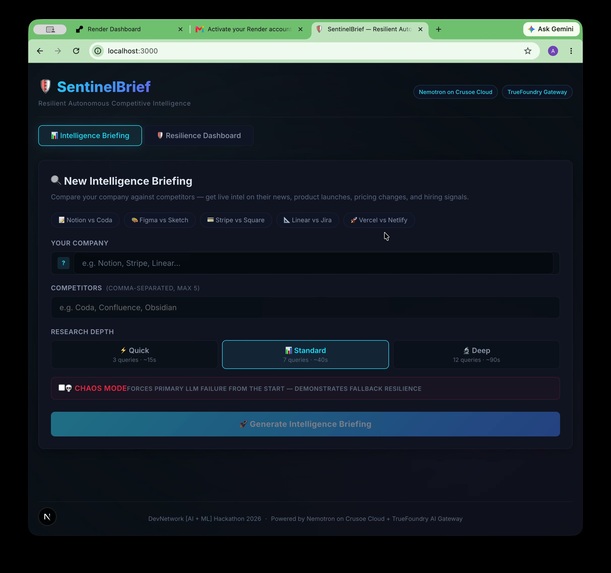Click DevNetwork Hackathon 2026 footer text
The width and height of the screenshot is (611, 573).
click(x=205, y=519)
